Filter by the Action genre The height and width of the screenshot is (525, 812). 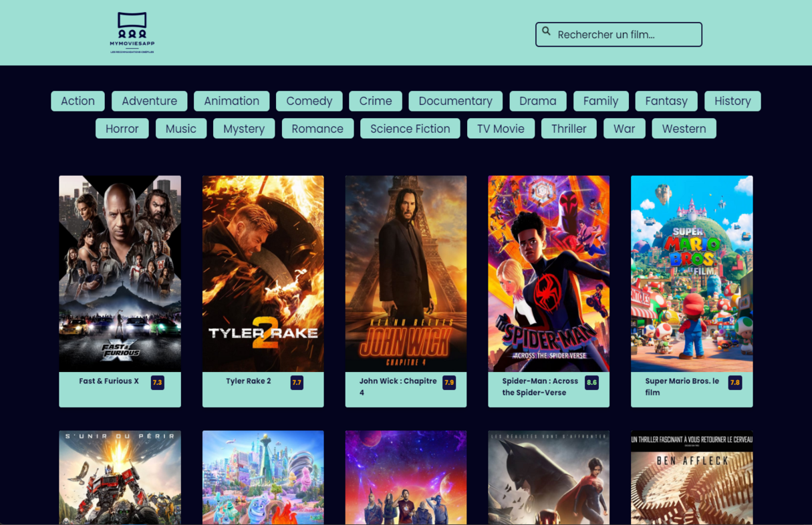[78, 101]
